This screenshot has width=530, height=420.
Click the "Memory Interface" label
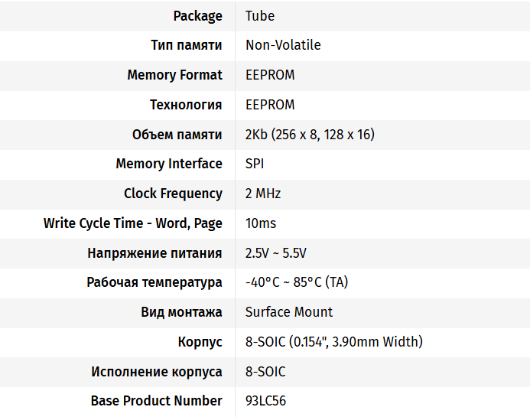click(169, 164)
